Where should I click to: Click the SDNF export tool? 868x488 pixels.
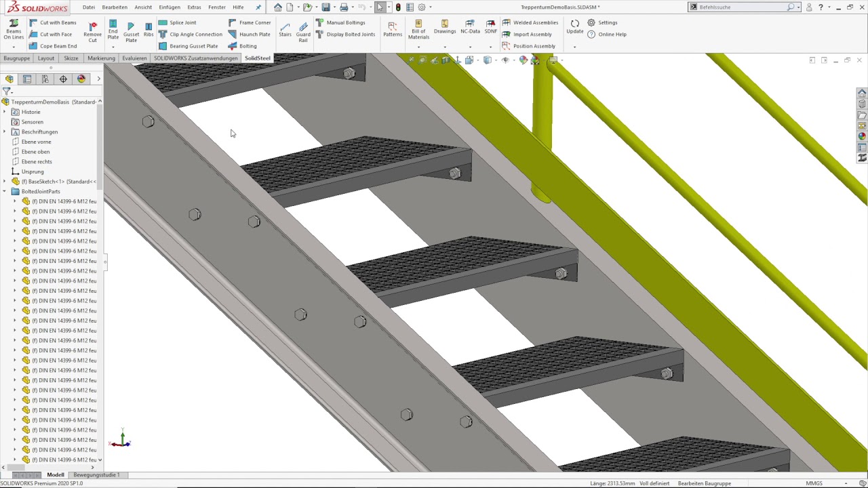click(491, 27)
